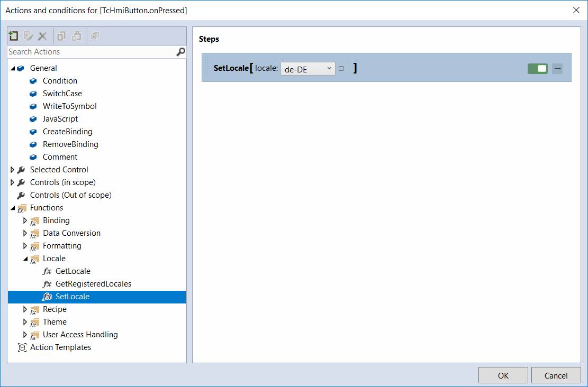Expand the Theme folder
This screenshot has width=588, height=387.
click(25, 322)
